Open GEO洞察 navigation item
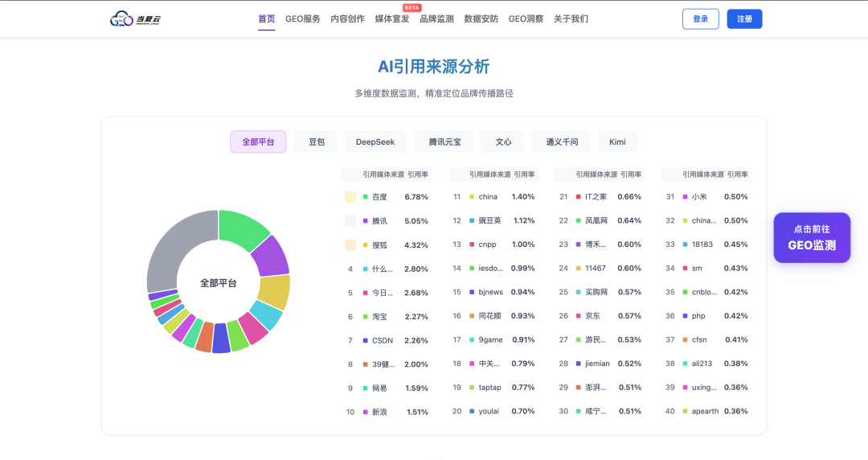This screenshot has width=868, height=460. 526,18
